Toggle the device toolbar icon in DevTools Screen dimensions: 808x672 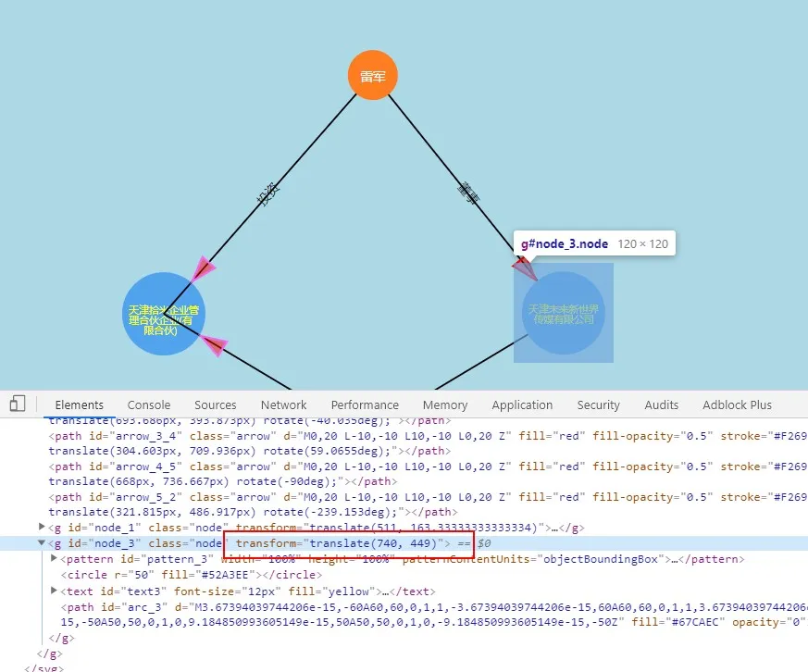(18, 404)
